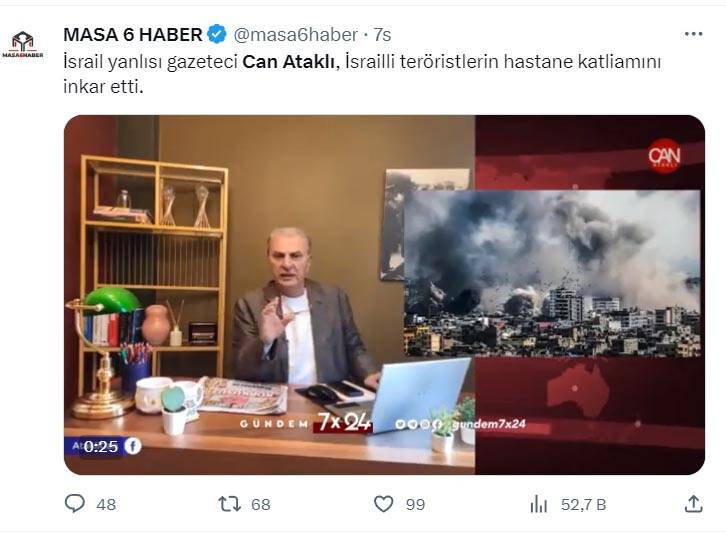Click the reply speech bubble icon
Image resolution: width=726 pixels, height=534 pixels.
coord(75,503)
